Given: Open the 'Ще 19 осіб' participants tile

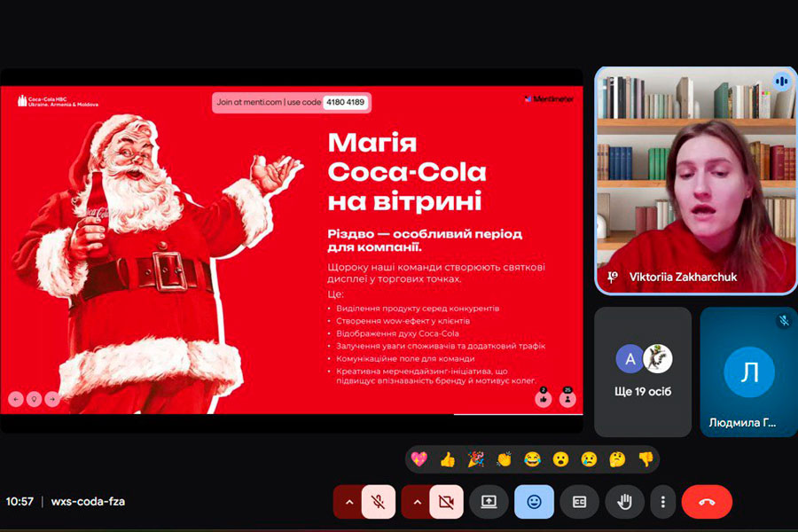Looking at the screenshot, I should tap(643, 372).
